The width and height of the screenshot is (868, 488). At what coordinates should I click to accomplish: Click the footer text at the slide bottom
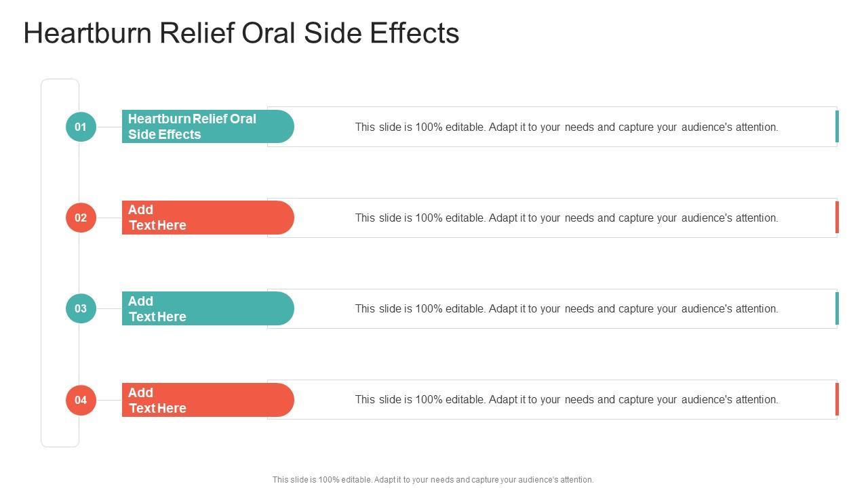coord(433,479)
